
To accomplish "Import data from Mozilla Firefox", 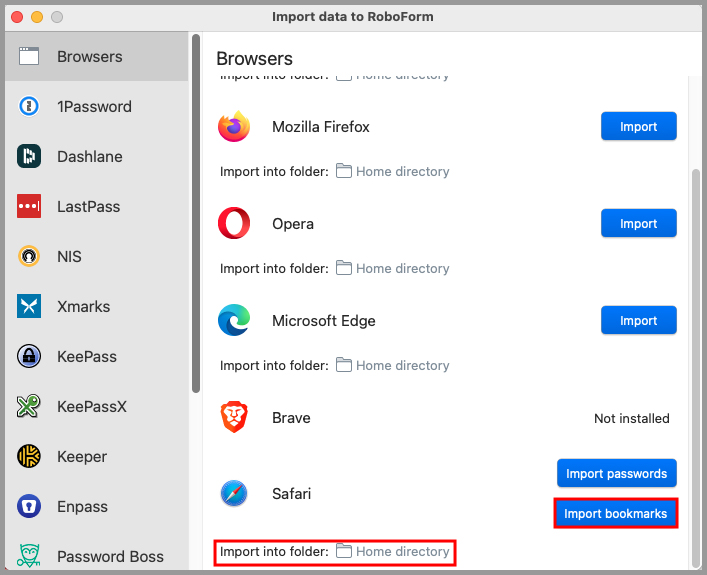I will coord(638,127).
